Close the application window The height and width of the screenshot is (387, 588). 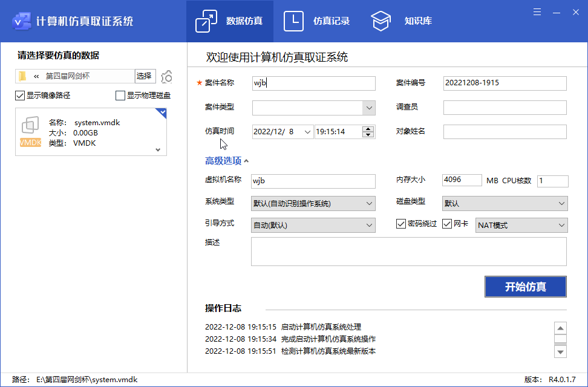tap(576, 12)
